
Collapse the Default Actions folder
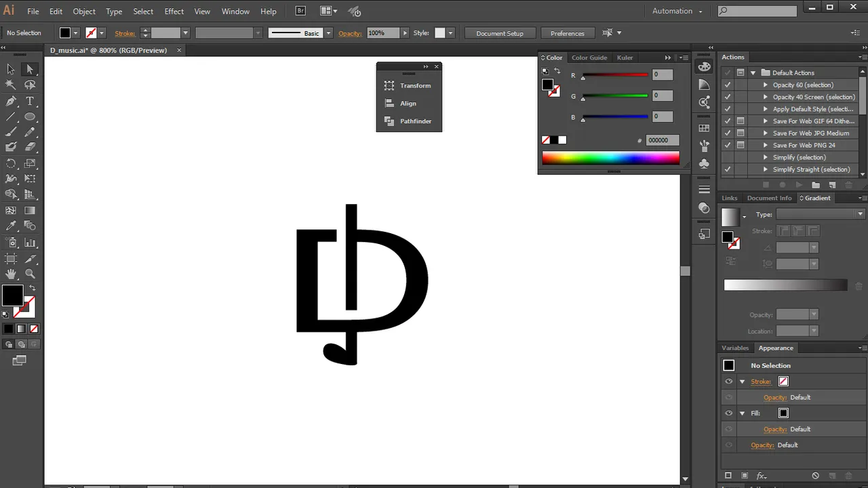coord(753,73)
